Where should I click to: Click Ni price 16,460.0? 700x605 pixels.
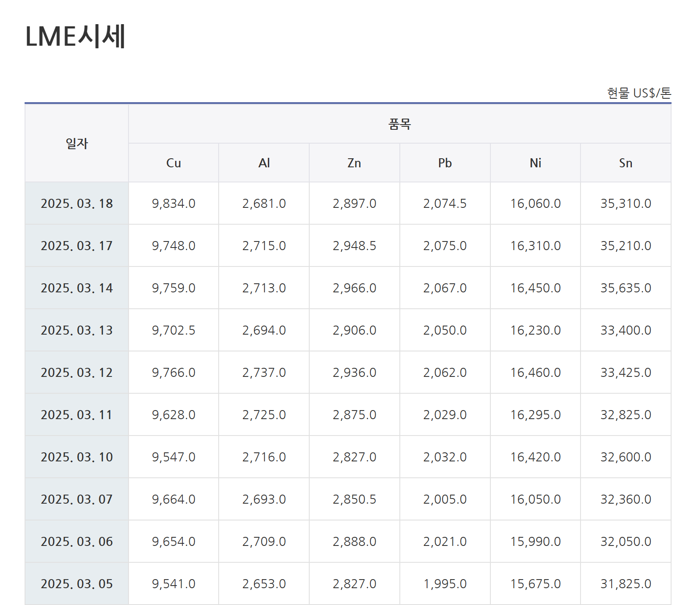(x=535, y=373)
